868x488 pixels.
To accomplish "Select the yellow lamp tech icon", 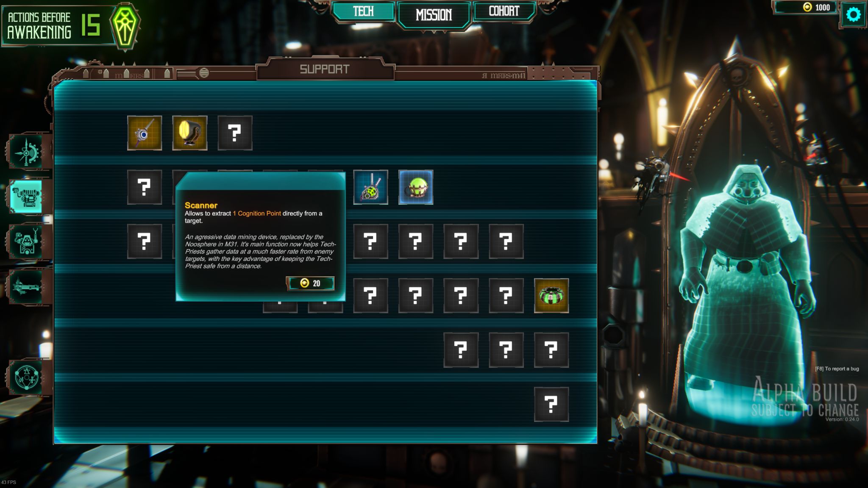I will [190, 133].
